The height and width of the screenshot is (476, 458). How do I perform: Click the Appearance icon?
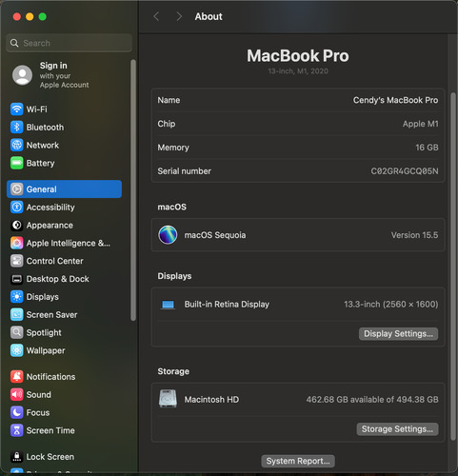(17, 225)
